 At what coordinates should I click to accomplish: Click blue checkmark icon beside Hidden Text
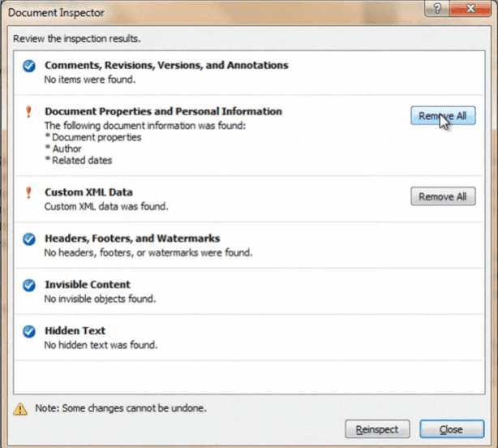click(x=29, y=331)
